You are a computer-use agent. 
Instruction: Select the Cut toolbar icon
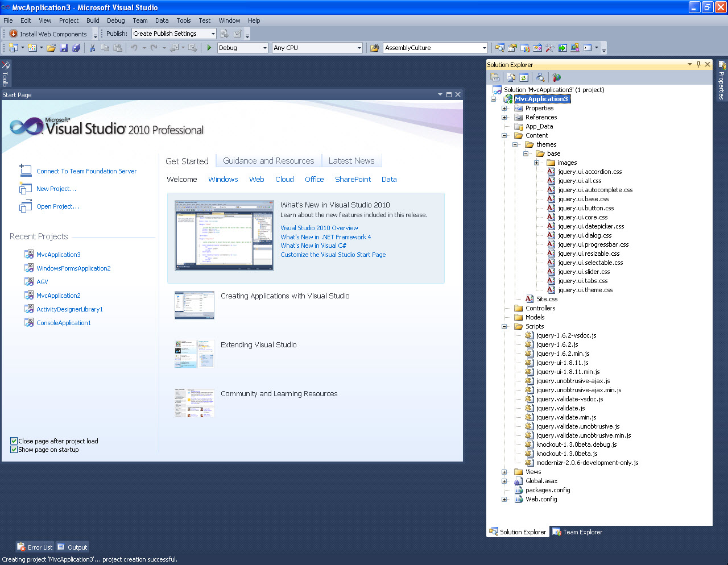(92, 48)
